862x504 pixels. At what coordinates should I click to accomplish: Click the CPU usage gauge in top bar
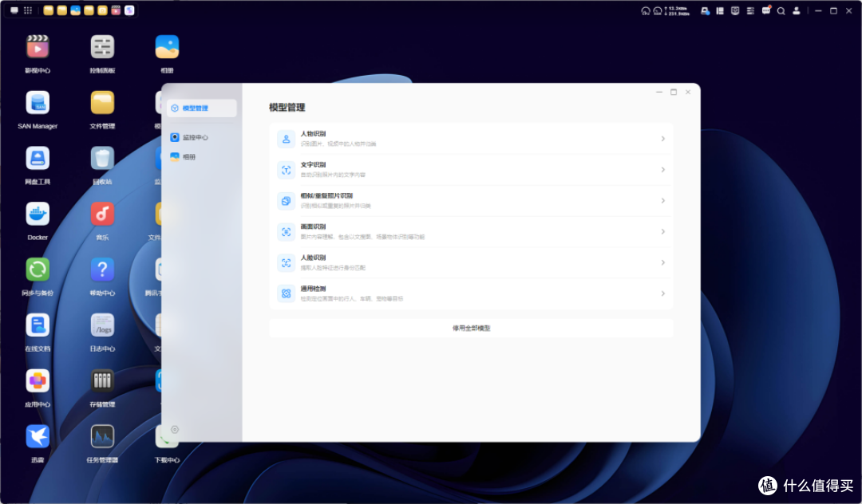point(646,11)
